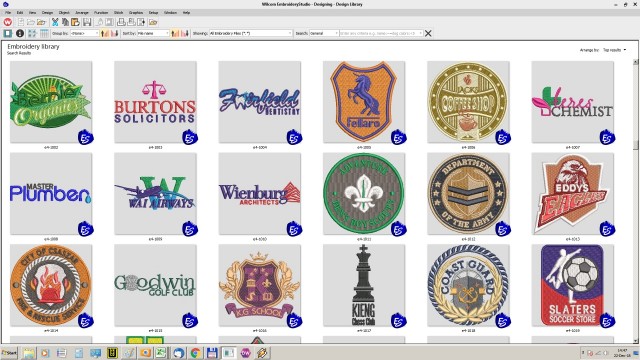Select the Fellaro horse shield thumbnail
Image resolution: width=640 pixels, height=360 pixels.
pos(364,102)
